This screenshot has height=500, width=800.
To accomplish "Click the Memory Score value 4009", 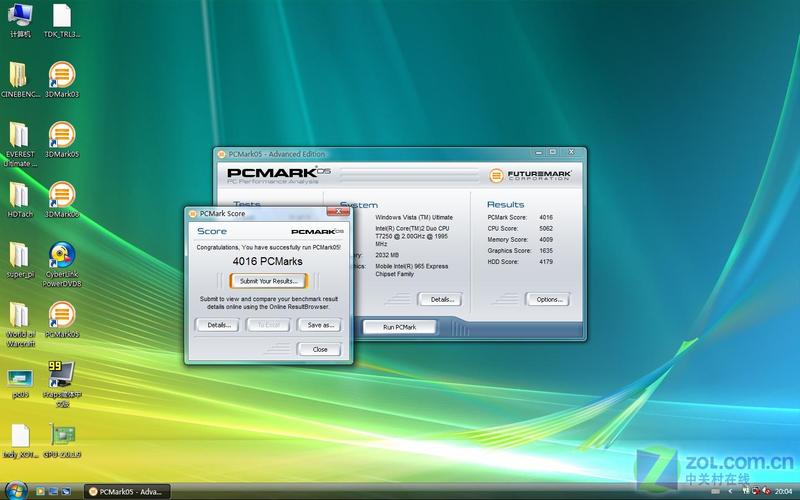I will pyautogui.click(x=546, y=240).
